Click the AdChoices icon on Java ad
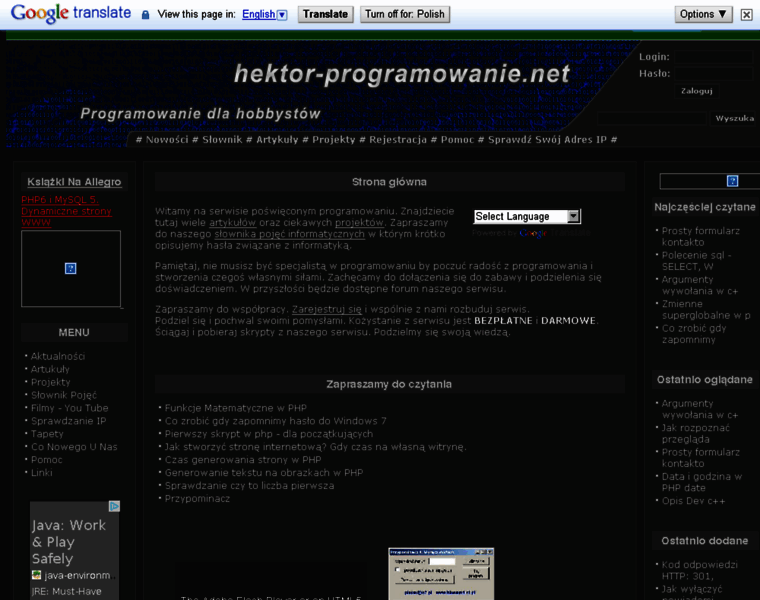Viewport: 760px width, 600px height. click(x=114, y=506)
